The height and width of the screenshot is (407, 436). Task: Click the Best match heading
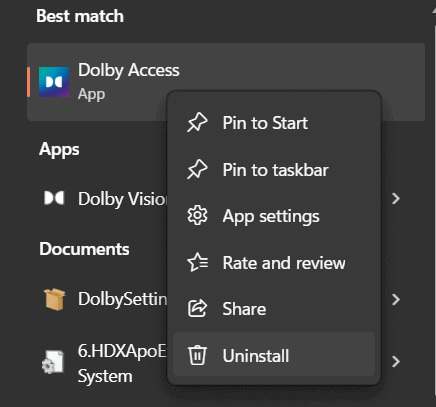point(80,16)
